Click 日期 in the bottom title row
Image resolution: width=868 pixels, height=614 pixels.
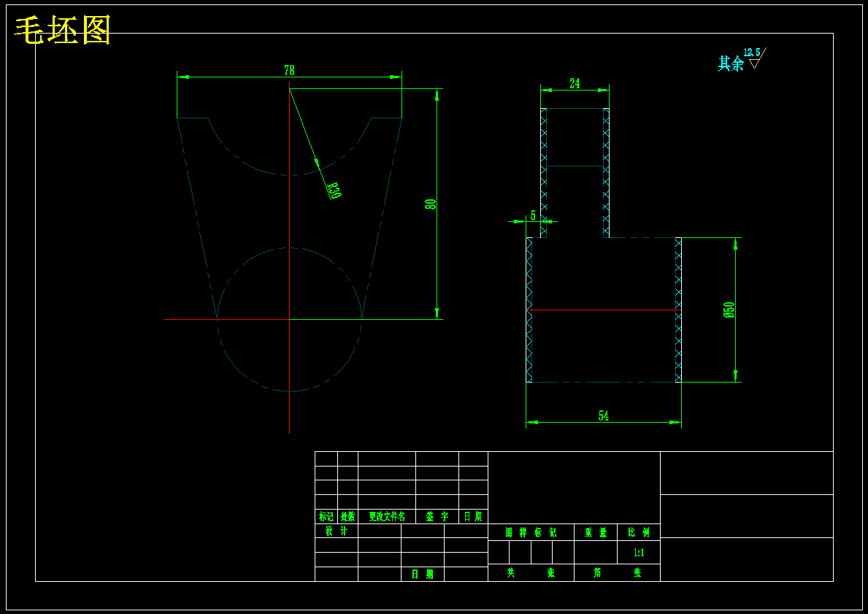click(423, 574)
